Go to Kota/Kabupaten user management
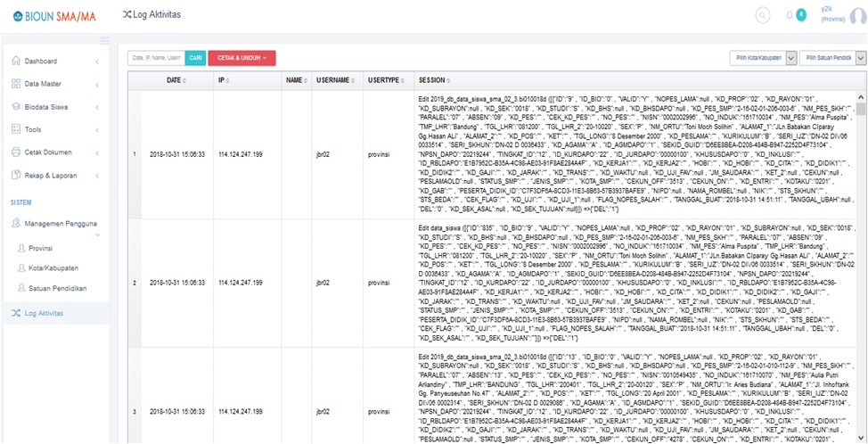The image size is (868, 444). click(53, 268)
